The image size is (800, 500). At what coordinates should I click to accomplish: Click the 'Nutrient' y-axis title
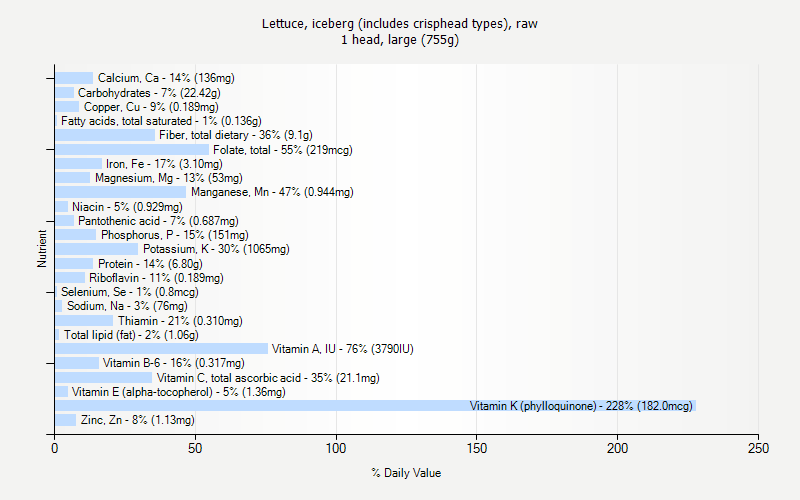click(42, 249)
